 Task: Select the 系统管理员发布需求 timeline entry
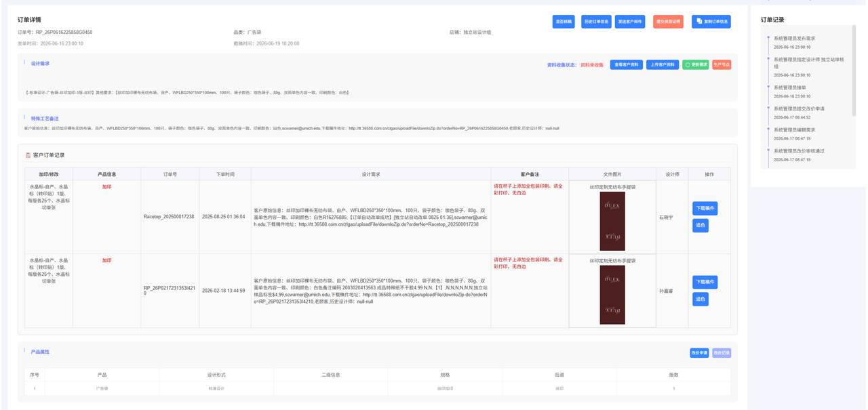point(794,39)
